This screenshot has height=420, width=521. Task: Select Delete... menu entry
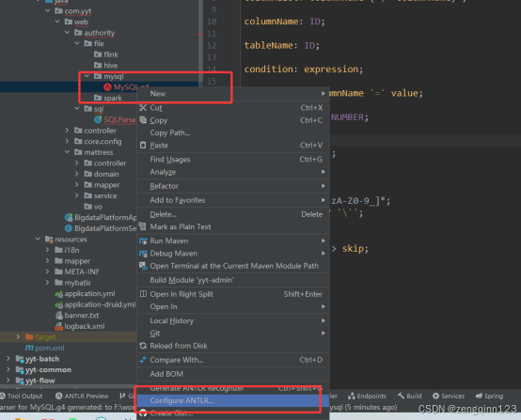coord(233,214)
